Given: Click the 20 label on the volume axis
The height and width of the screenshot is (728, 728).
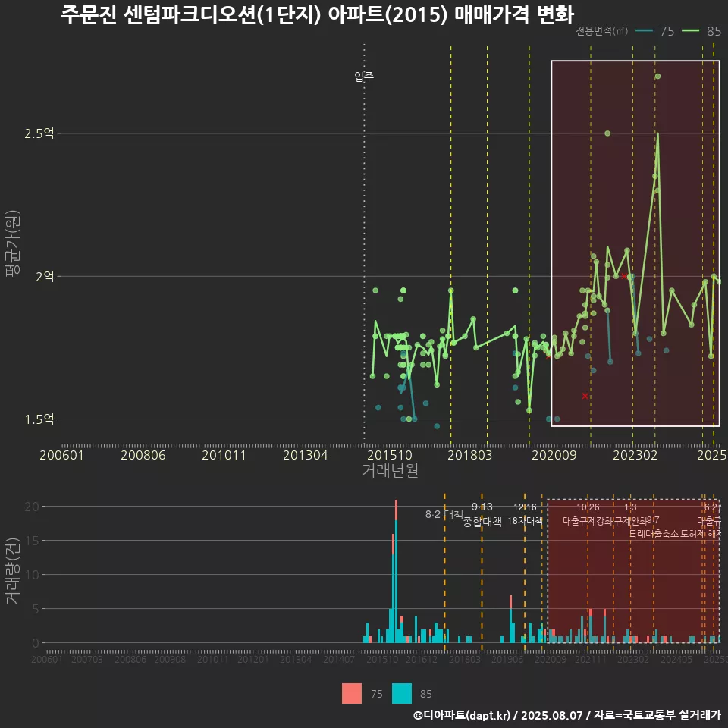Looking at the screenshot, I should pyautogui.click(x=32, y=506).
